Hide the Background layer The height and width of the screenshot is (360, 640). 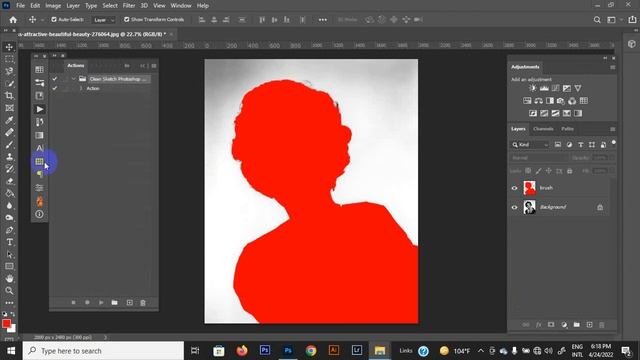pos(514,207)
